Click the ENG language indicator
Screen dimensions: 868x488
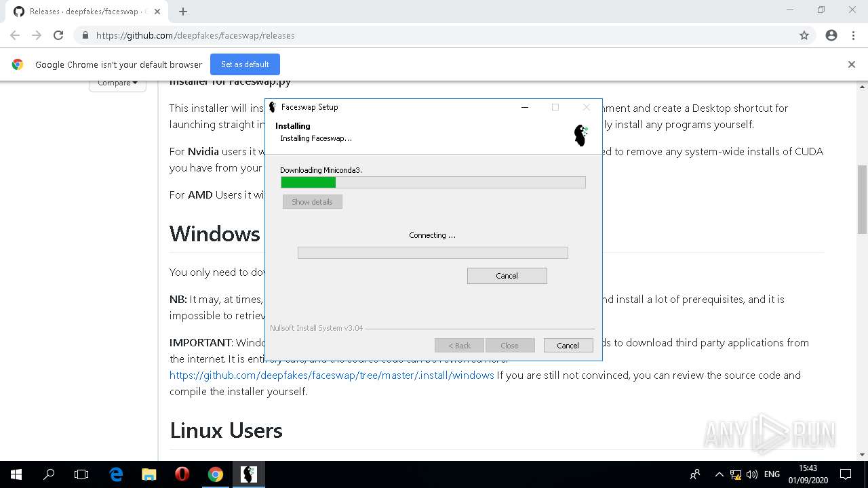pos(772,474)
